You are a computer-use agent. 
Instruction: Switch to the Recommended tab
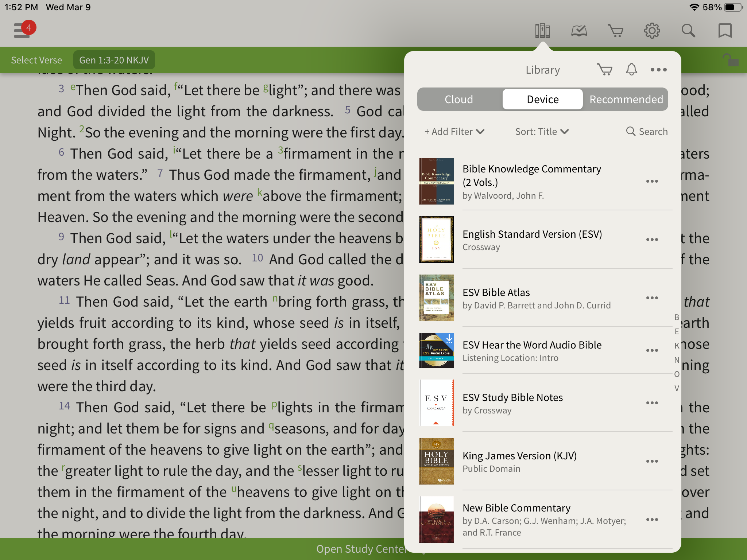tap(626, 99)
